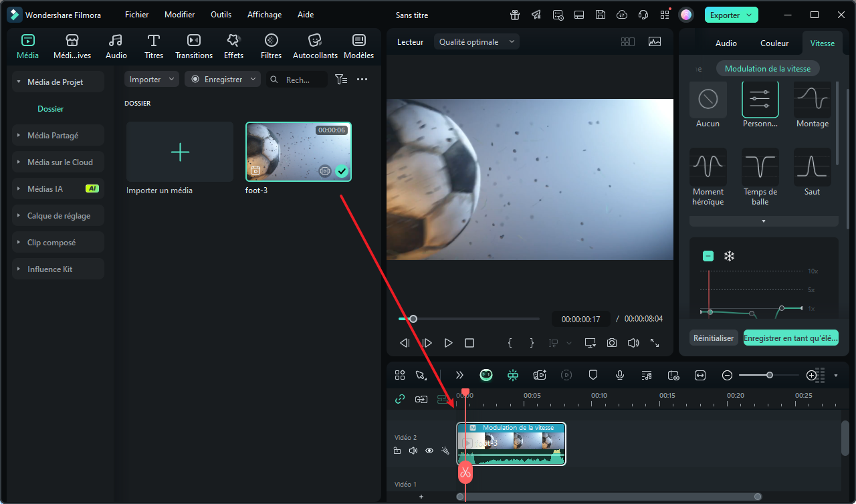Open the more options ellipsis in media panel
Image resolution: width=856 pixels, height=504 pixels.
(362, 79)
